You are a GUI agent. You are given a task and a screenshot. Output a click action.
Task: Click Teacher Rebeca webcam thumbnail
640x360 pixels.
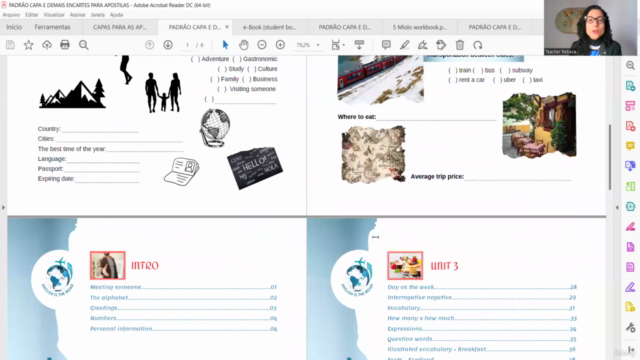[x=590, y=28]
